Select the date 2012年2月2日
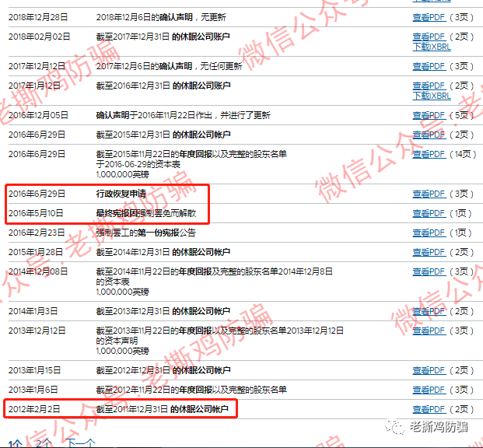 pos(34,409)
